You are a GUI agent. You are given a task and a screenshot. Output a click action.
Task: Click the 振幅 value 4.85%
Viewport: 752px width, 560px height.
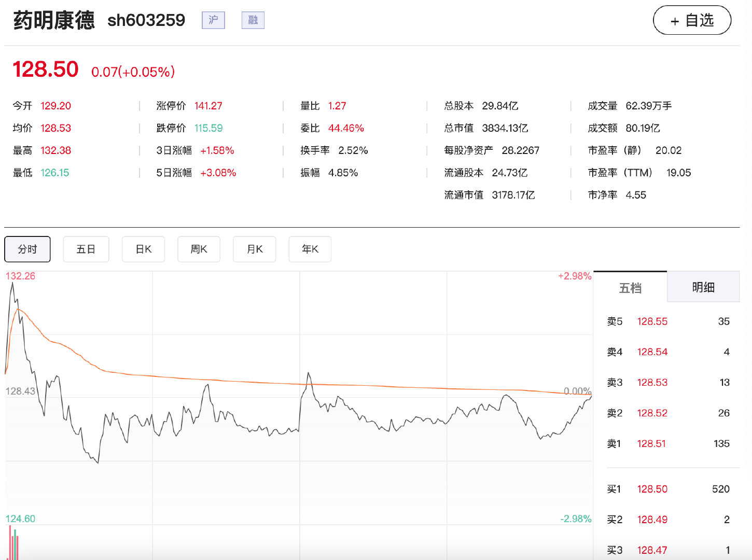click(x=343, y=173)
